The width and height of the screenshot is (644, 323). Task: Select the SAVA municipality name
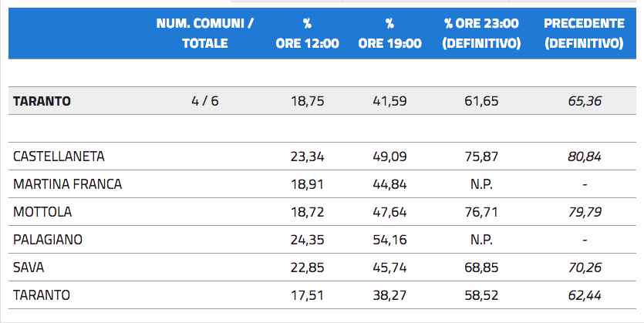[29, 267]
